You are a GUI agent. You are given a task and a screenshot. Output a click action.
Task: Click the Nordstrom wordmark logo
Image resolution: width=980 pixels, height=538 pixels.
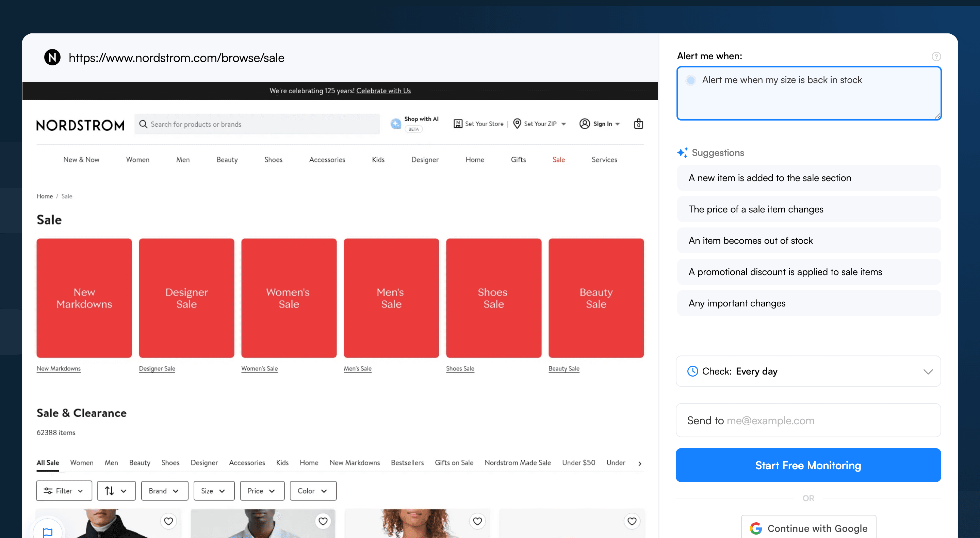click(80, 125)
